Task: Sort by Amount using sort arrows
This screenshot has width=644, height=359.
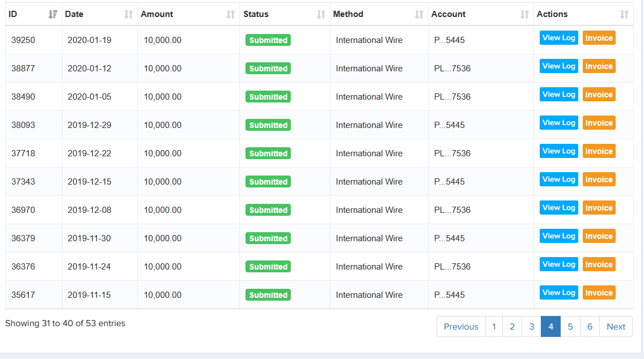Action: (x=230, y=14)
